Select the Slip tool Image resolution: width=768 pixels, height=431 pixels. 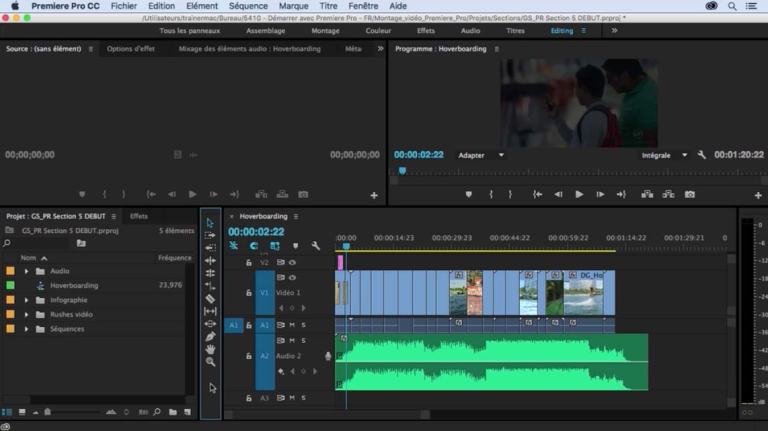[x=210, y=311]
